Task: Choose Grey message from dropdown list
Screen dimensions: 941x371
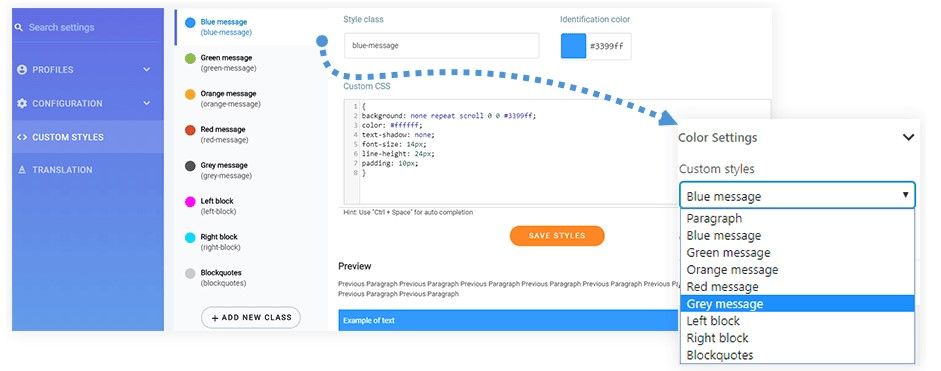Action: point(798,304)
